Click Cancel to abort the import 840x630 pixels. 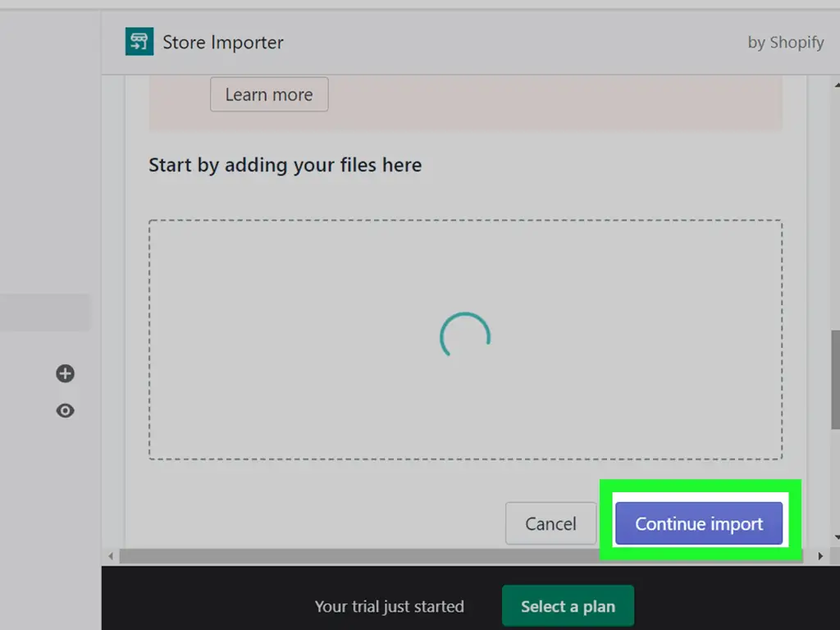(550, 523)
